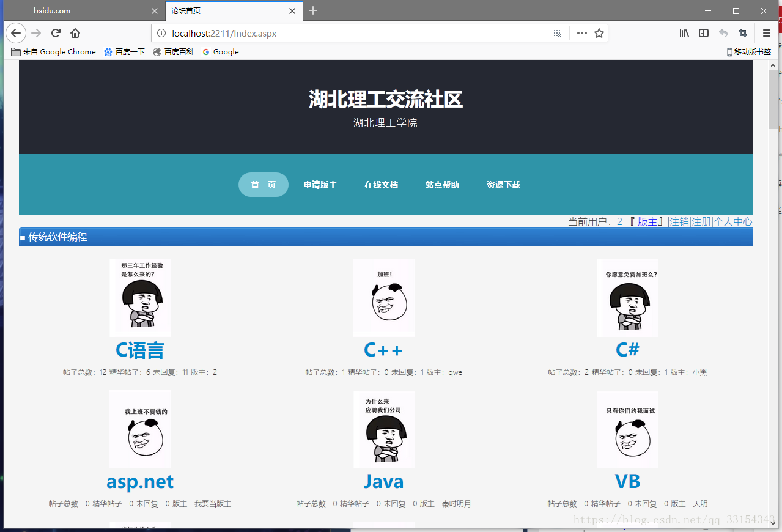Screen dimensions: 782x532
Task: Open the 来自 Google Chrome bookmarks folder
Action: pyautogui.click(x=54, y=52)
